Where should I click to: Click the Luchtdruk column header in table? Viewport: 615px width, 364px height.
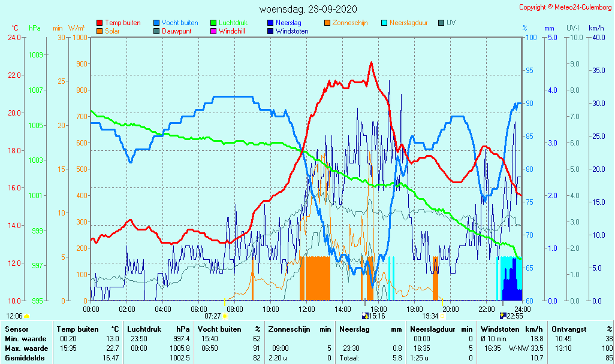tap(143, 329)
